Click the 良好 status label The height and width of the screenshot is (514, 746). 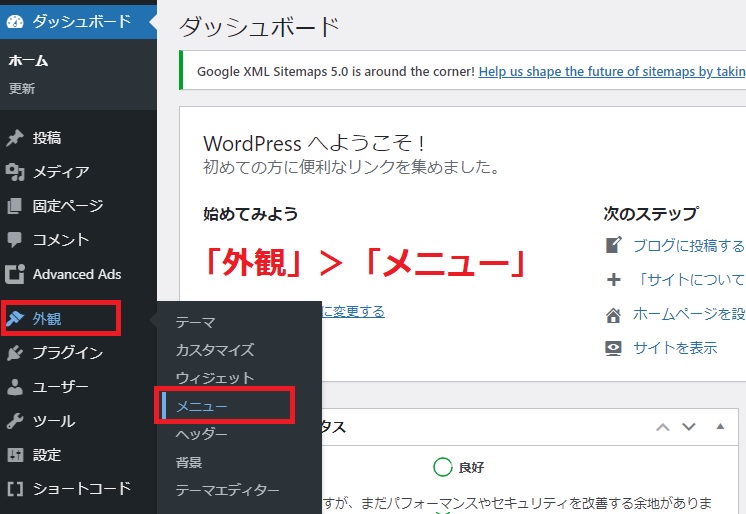pos(471,467)
